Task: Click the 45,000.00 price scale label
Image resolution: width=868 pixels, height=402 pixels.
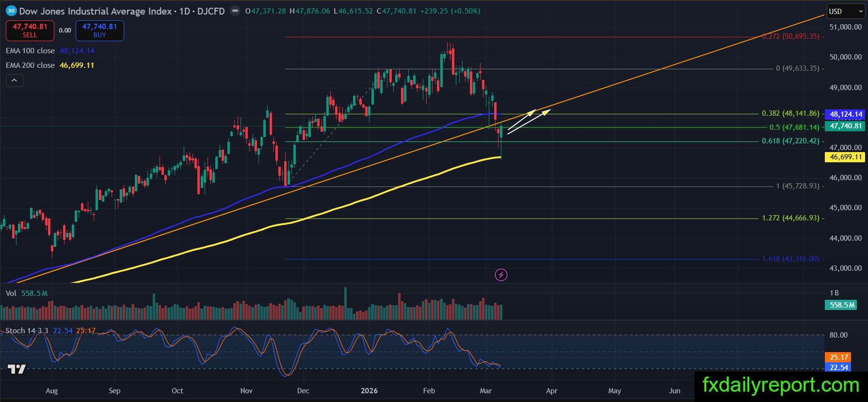Action: coord(846,208)
